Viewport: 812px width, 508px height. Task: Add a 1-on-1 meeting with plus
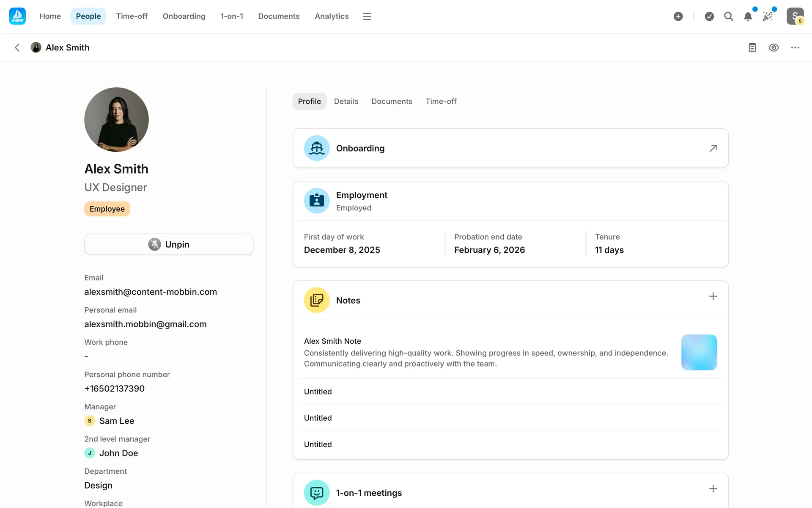tap(713, 489)
